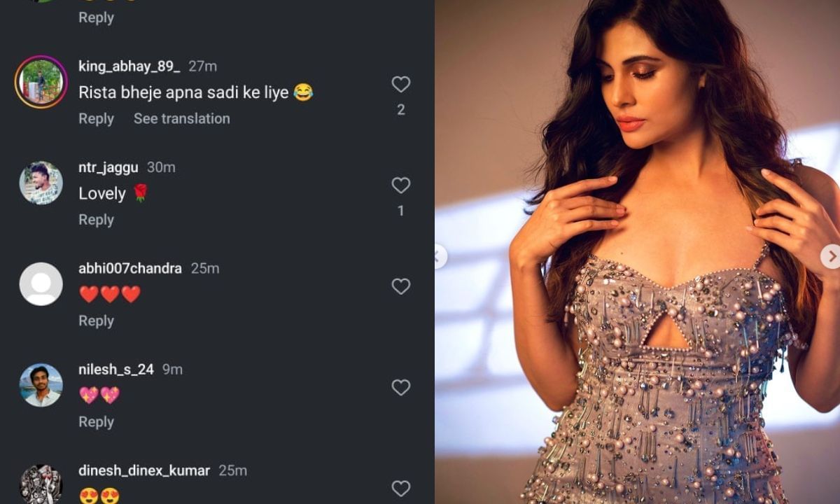Go to previous photo with left arrow
This screenshot has width=840, height=504.
coord(440,257)
